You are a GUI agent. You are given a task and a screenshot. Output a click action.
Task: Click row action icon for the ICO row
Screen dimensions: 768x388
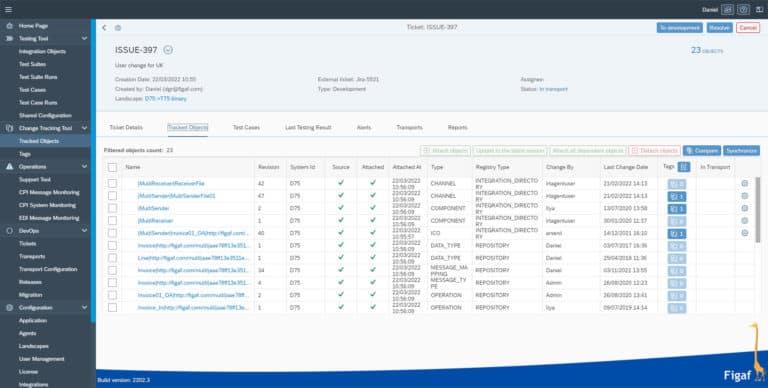pos(744,233)
